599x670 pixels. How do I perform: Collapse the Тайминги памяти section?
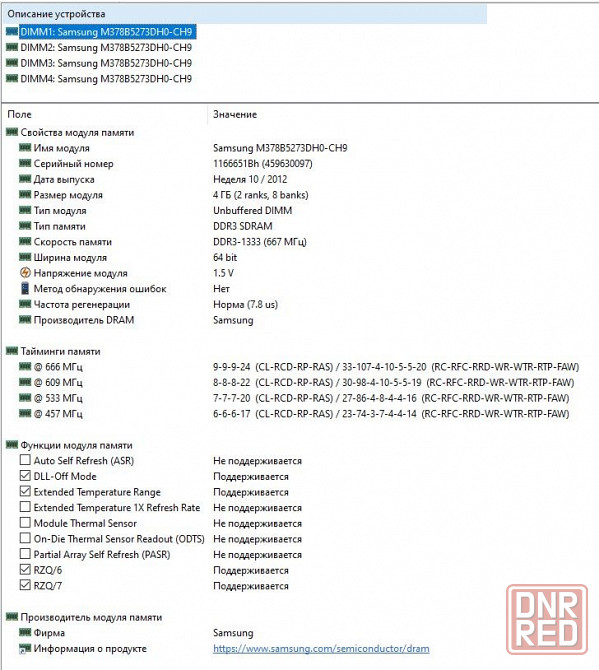(x=53, y=351)
